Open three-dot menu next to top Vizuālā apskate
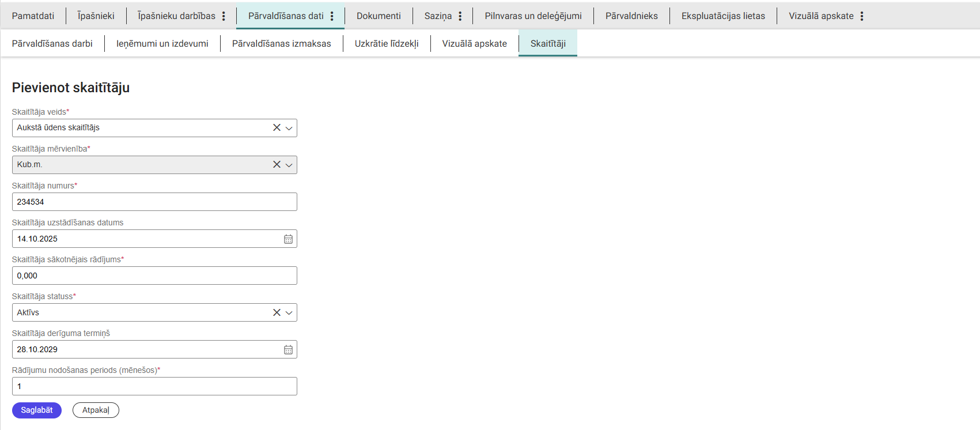 click(862, 16)
